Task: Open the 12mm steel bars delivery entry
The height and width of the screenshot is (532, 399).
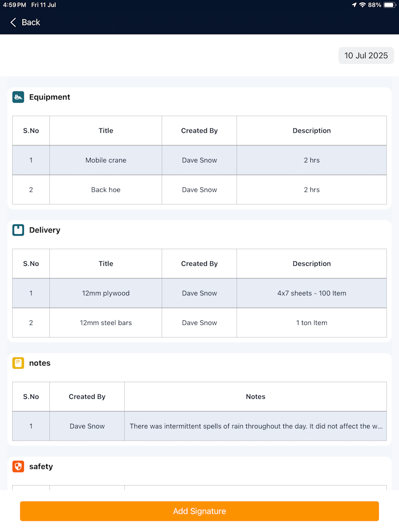Action: pyautogui.click(x=199, y=323)
